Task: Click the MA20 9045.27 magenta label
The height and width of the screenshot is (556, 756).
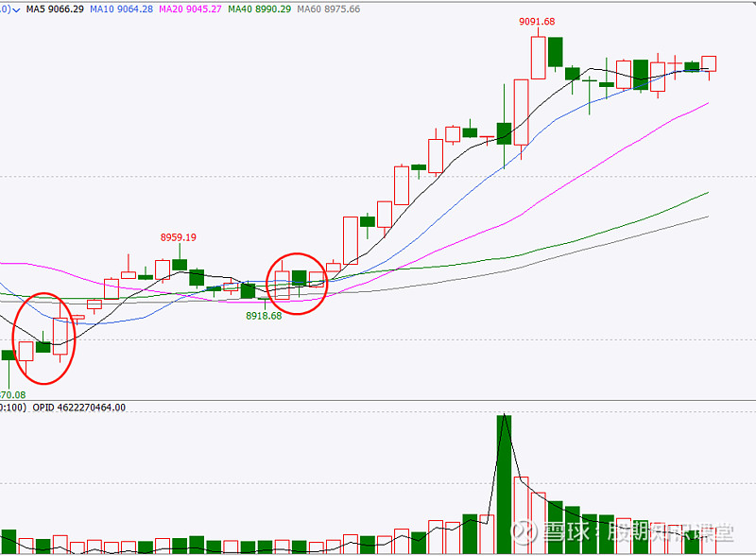Action: coord(191,9)
